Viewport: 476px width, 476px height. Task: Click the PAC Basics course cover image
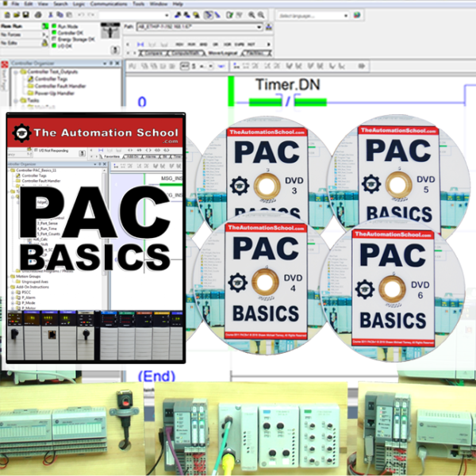(96, 238)
